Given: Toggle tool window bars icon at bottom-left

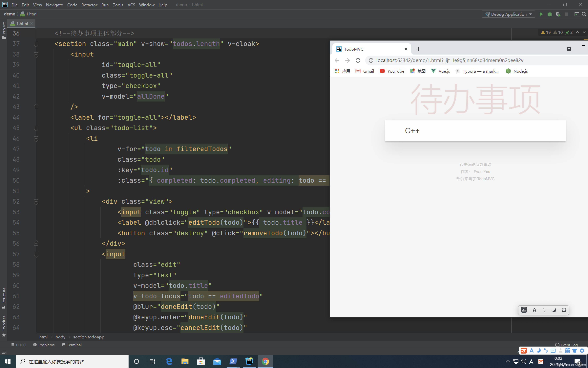Looking at the screenshot, I should pyautogui.click(x=4, y=351).
